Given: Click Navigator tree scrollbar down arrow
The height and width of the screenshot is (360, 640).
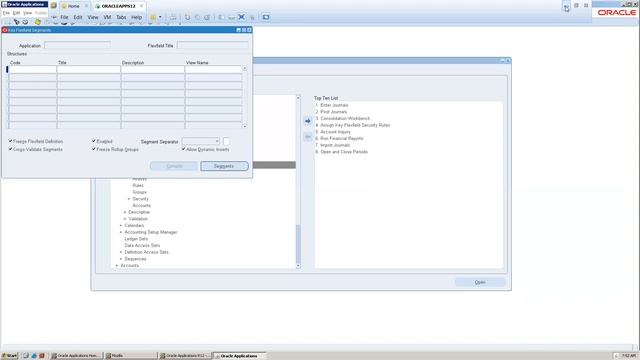Looking at the screenshot, I should tap(298, 266).
